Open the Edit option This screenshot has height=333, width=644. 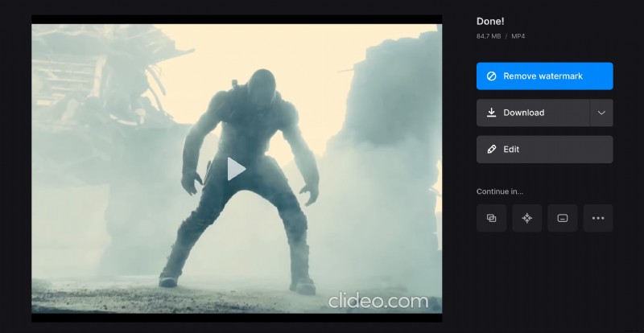point(545,150)
